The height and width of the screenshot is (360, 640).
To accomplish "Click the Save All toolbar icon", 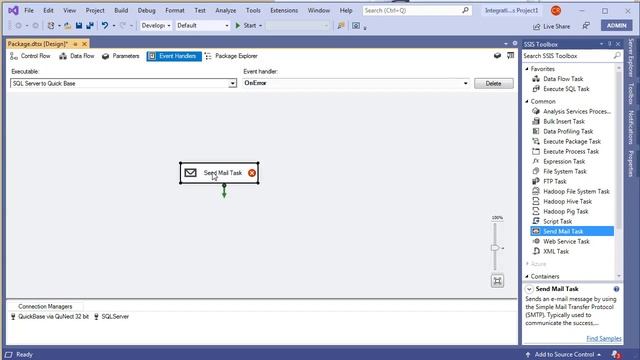I will (90, 25).
